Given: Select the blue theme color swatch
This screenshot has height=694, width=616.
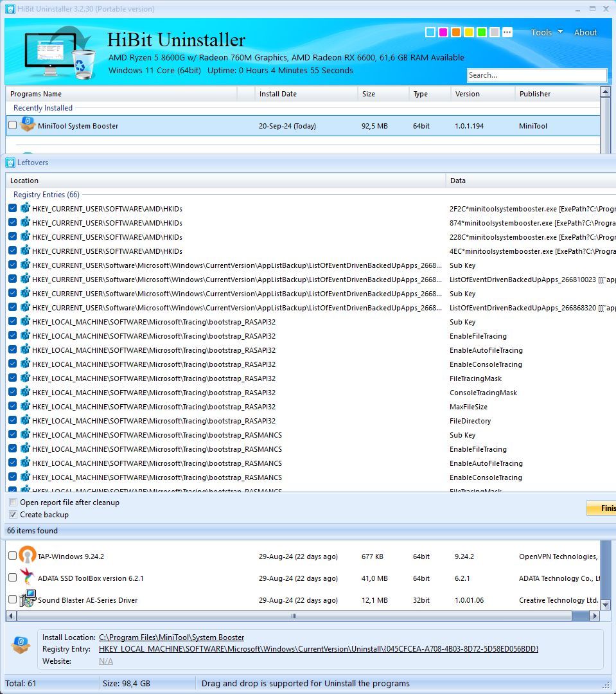Looking at the screenshot, I should pyautogui.click(x=430, y=32).
